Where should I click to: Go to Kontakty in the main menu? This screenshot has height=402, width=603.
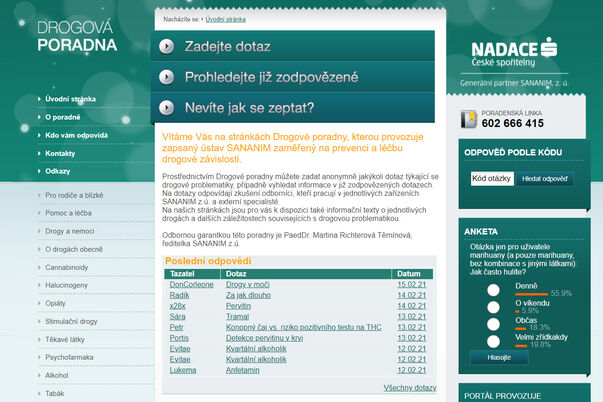(x=60, y=153)
